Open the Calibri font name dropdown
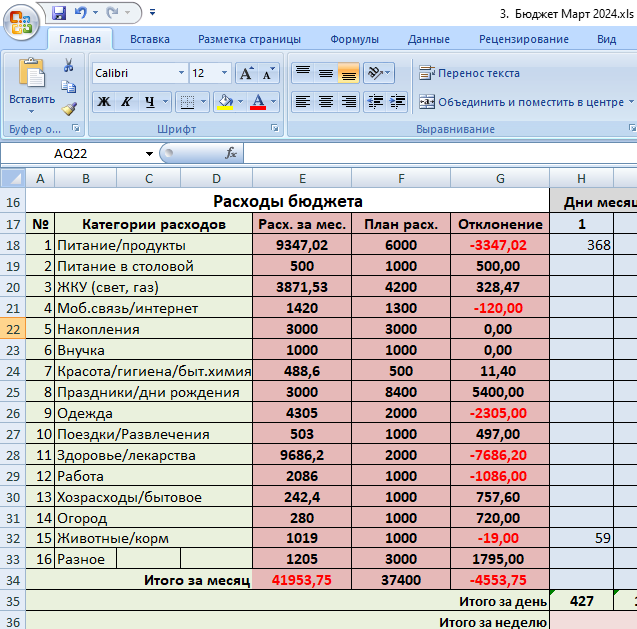This screenshot has width=637, height=629. [181, 73]
